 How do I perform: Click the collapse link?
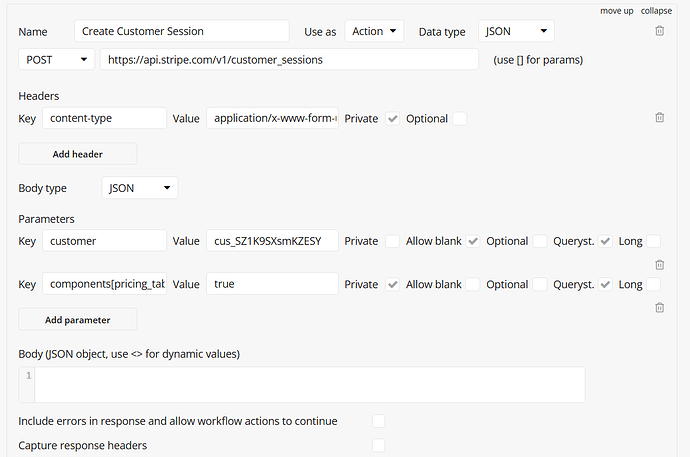click(x=658, y=10)
